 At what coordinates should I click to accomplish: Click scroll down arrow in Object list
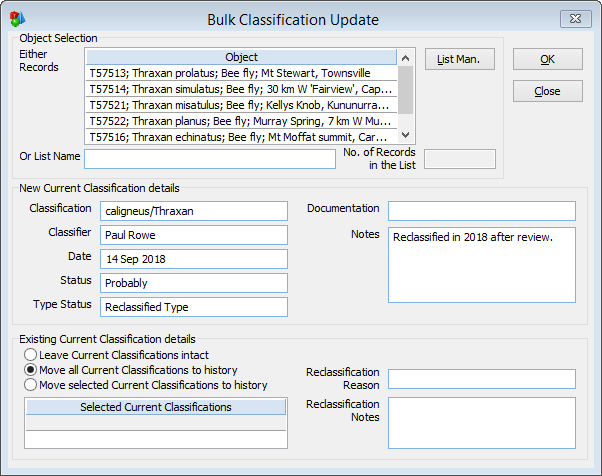(405, 135)
